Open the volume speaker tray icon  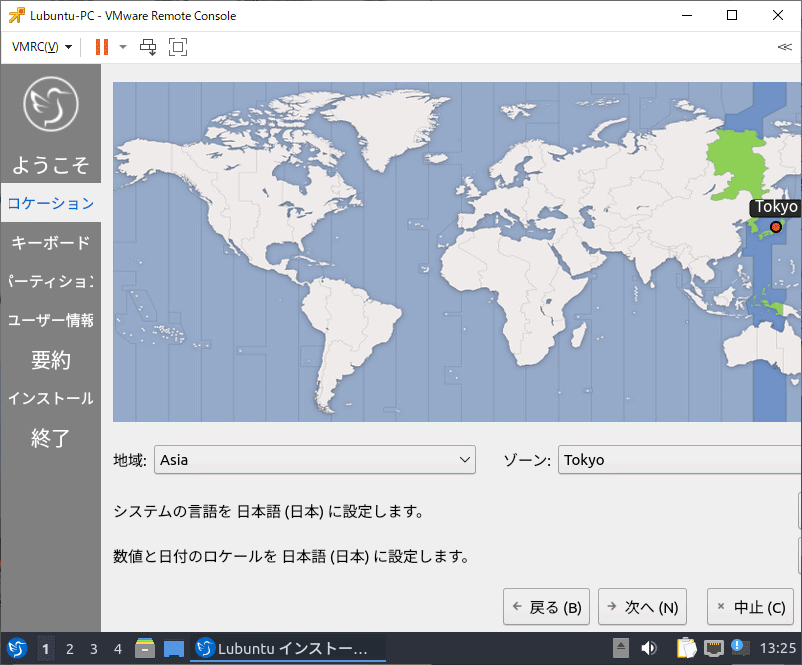coord(649,649)
